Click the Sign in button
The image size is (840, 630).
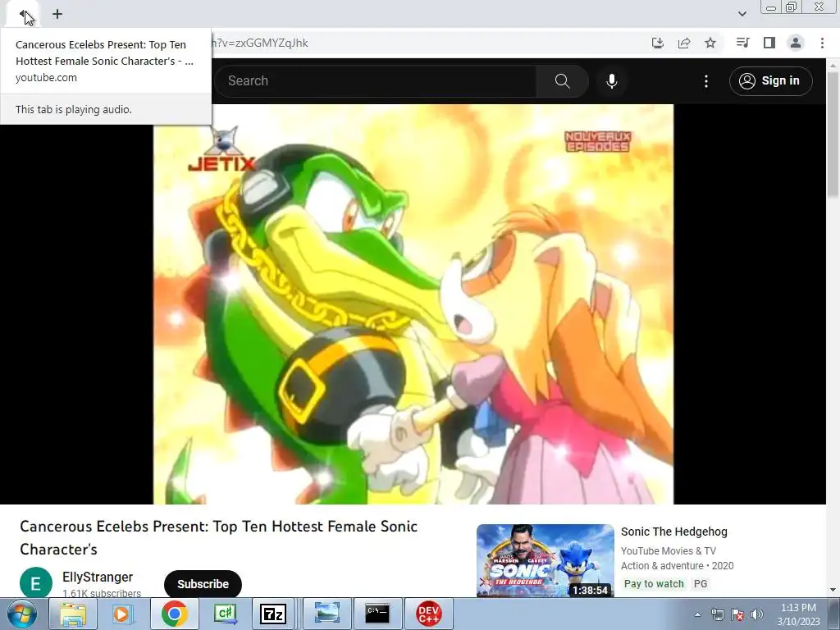[771, 81]
